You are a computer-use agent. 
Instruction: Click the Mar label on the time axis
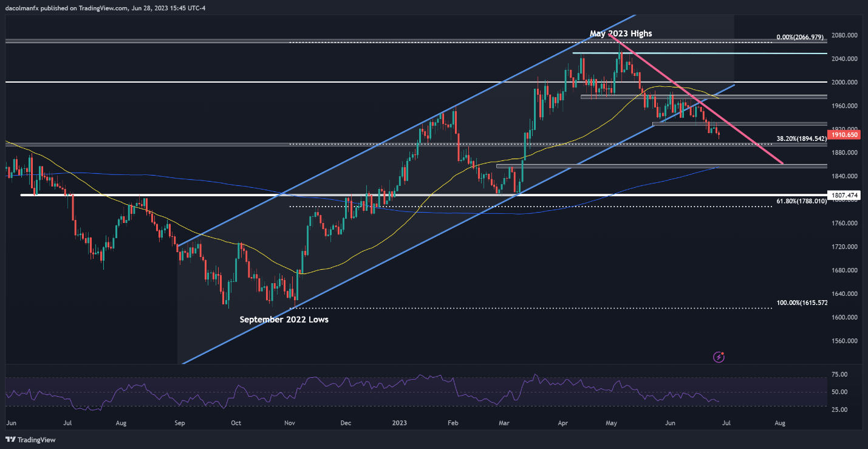(504, 422)
